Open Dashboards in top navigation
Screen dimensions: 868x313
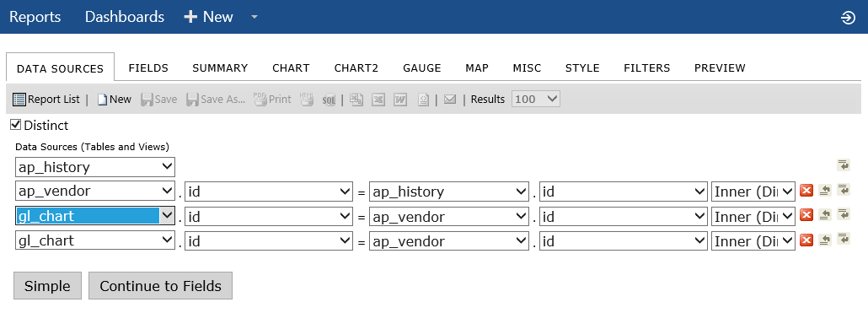point(125,17)
